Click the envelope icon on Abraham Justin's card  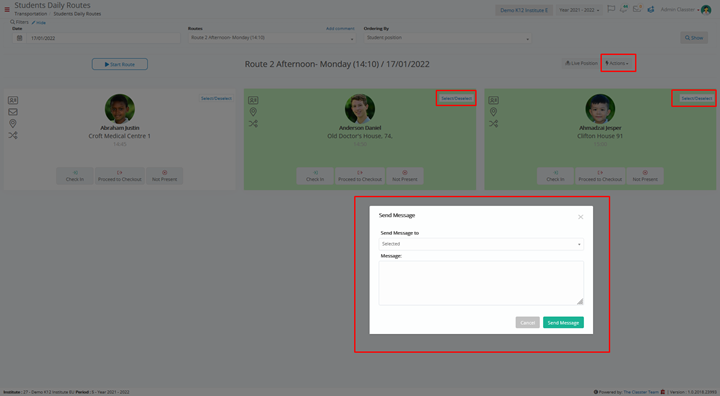[x=13, y=112]
